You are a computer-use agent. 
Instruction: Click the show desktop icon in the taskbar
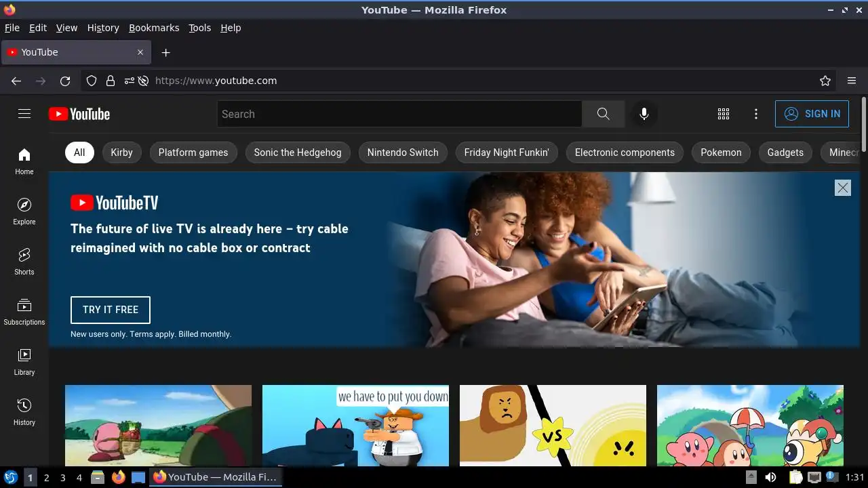(138, 477)
